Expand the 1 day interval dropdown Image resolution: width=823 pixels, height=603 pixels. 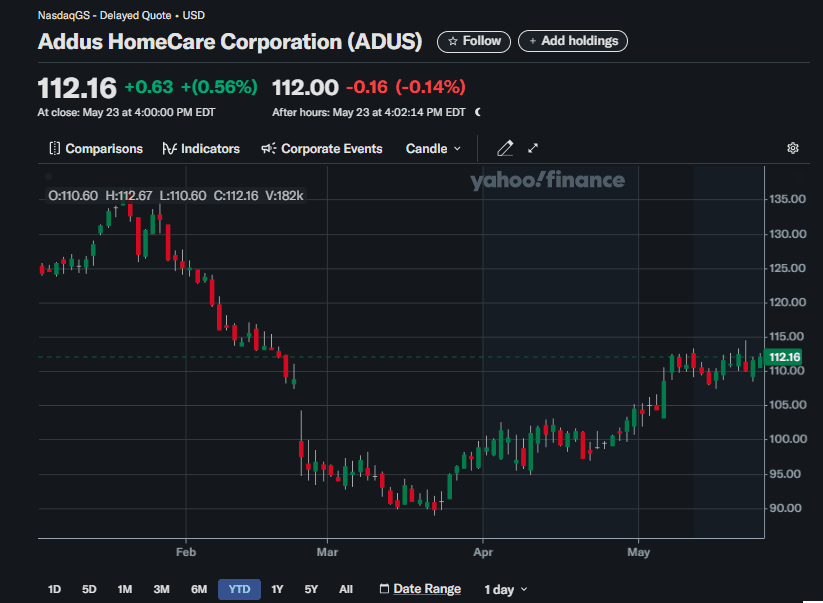tap(506, 589)
